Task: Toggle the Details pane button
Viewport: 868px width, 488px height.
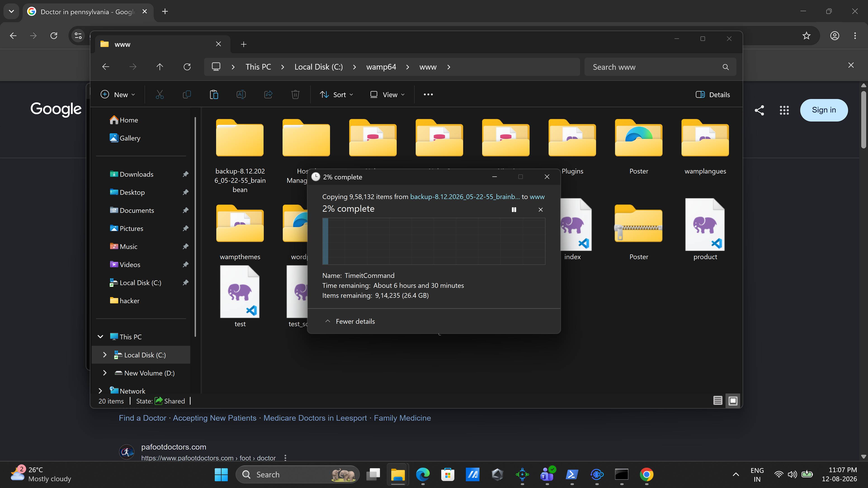Action: [x=713, y=95]
